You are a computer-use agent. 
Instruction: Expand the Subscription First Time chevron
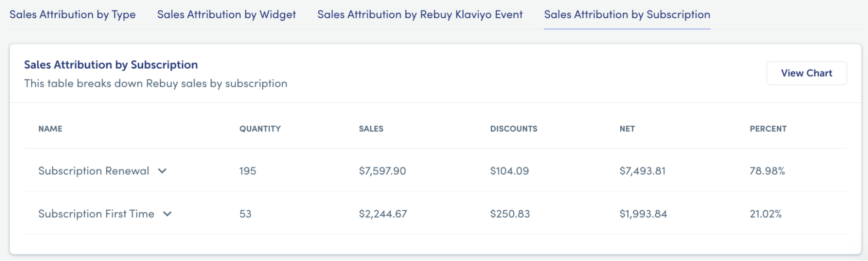pos(167,214)
